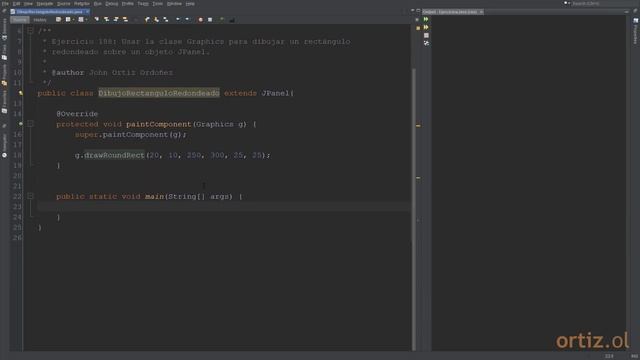The height and width of the screenshot is (360, 640).
Task: Open the Edit menu
Action: click(16, 4)
